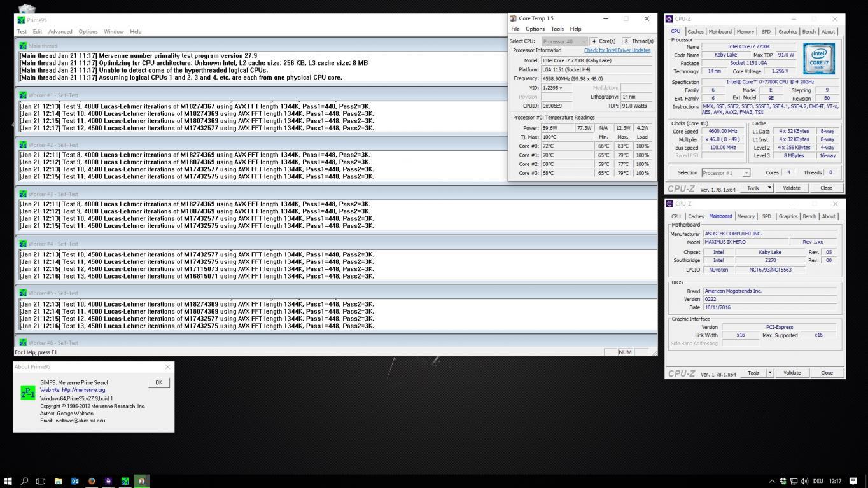Image resolution: width=868 pixels, height=488 pixels.
Task: Open the volume control in the system tray
Action: 804,481
